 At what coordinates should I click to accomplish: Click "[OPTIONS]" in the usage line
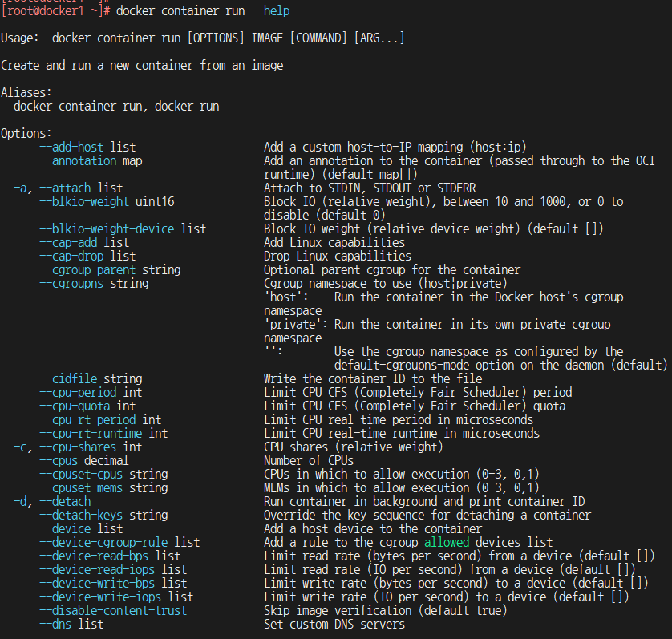pos(216,38)
